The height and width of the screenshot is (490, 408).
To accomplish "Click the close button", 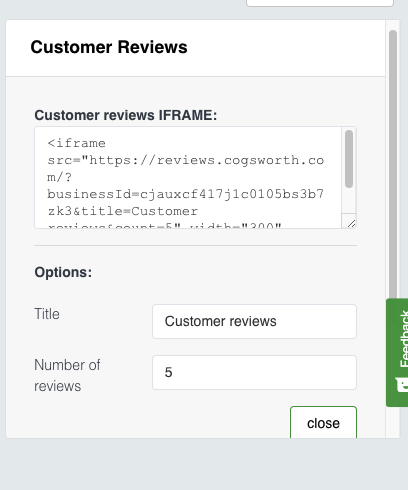I will 323,422.
